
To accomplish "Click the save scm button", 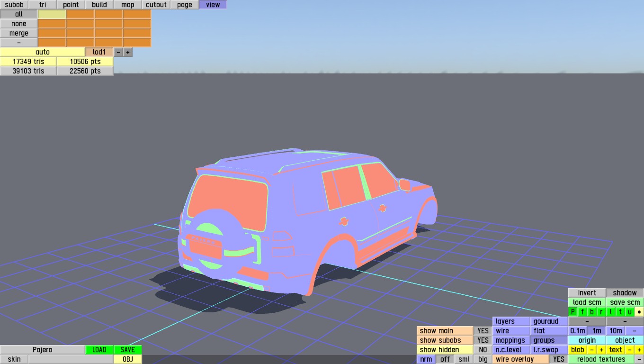I will click(x=625, y=302).
